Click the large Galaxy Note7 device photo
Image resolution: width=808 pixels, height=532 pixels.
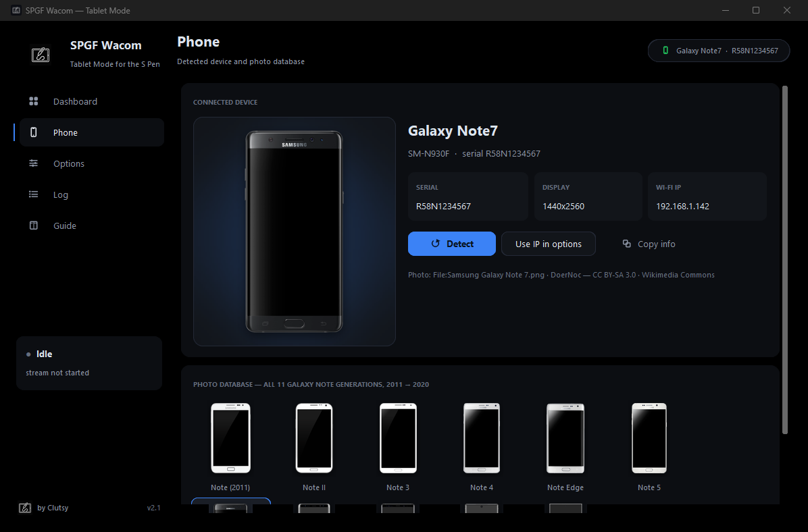(x=295, y=232)
